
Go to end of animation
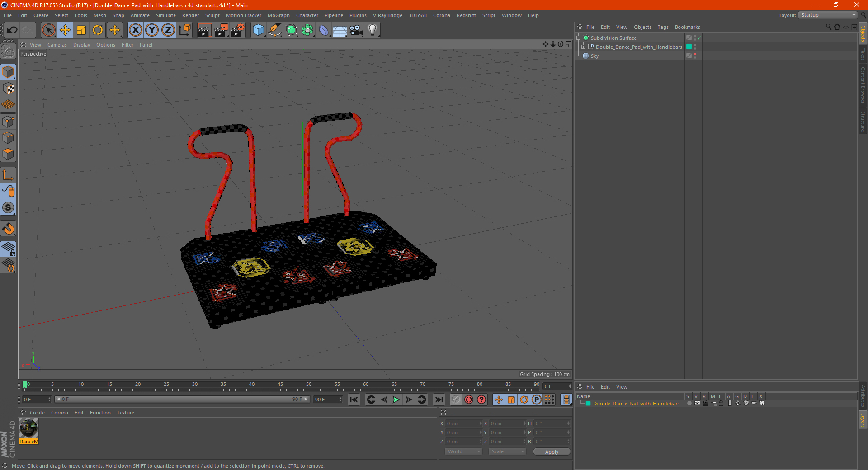[439, 399]
